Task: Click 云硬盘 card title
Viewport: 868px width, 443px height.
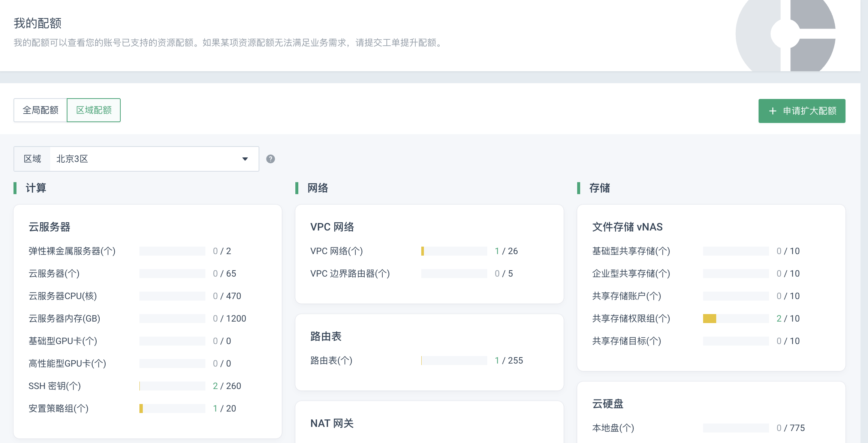Action: click(608, 404)
